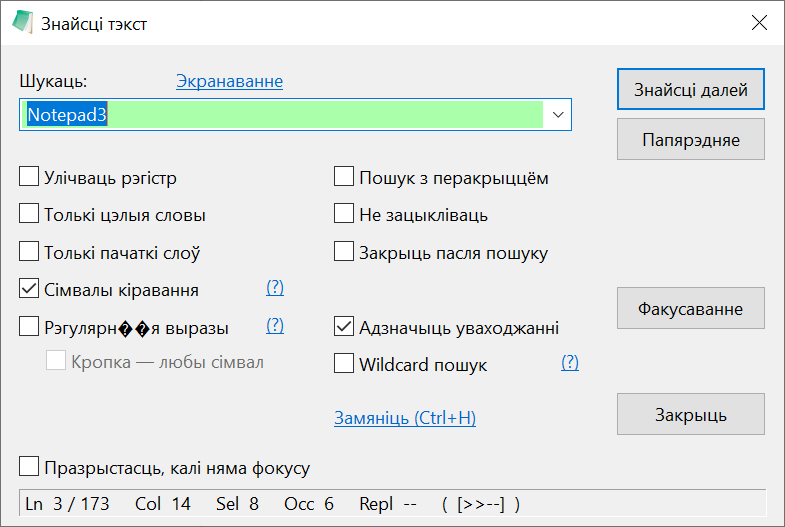Screen dimensions: 785x527
Task: Click the ( [>>--] ) status indicator
Action: (481, 504)
